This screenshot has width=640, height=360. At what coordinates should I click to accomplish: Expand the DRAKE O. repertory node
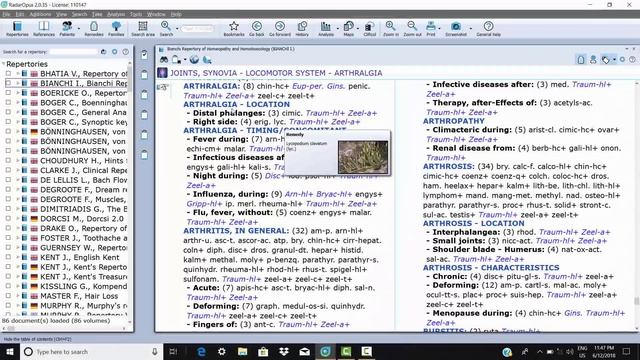pos(18,229)
